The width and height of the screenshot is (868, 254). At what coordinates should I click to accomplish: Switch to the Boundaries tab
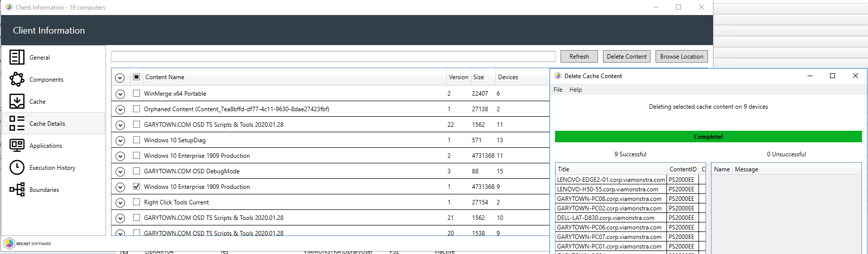point(54,189)
